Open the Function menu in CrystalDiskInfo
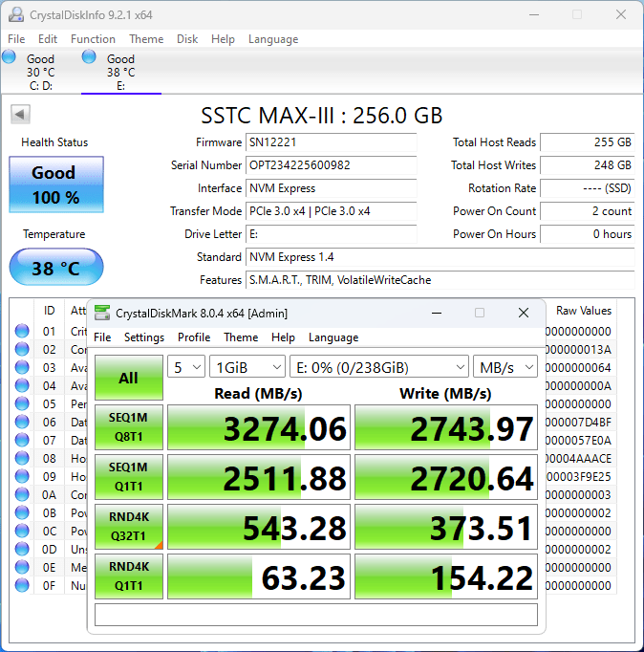Image resolution: width=644 pixels, height=652 pixels. coord(93,39)
